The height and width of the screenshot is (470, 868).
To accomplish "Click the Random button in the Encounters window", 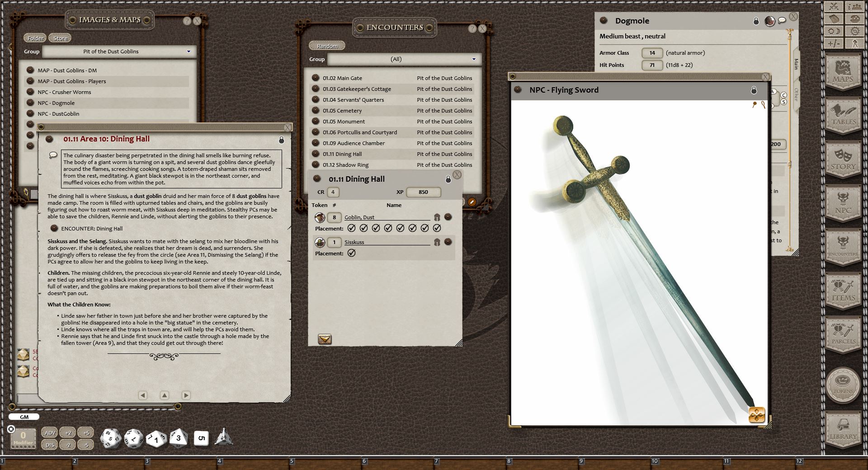I will 327,45.
